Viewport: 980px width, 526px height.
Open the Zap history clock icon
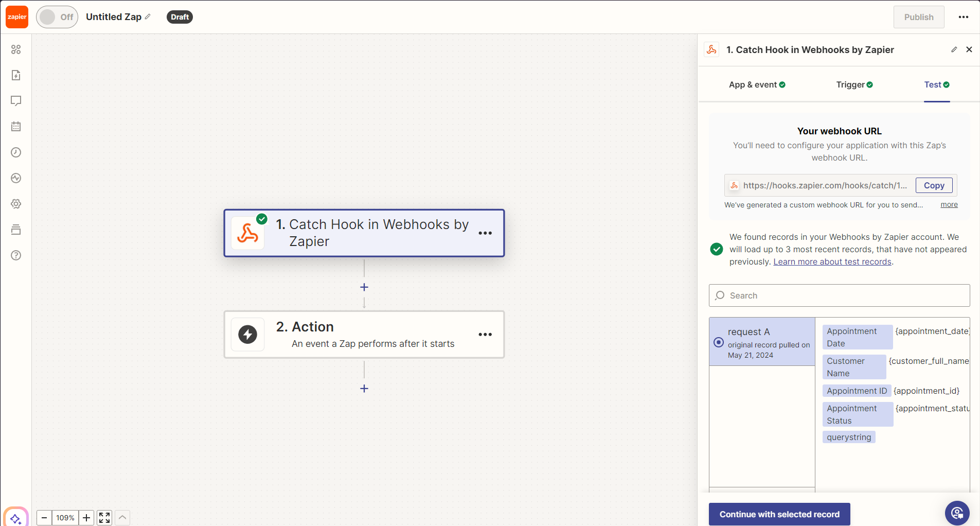(x=16, y=152)
